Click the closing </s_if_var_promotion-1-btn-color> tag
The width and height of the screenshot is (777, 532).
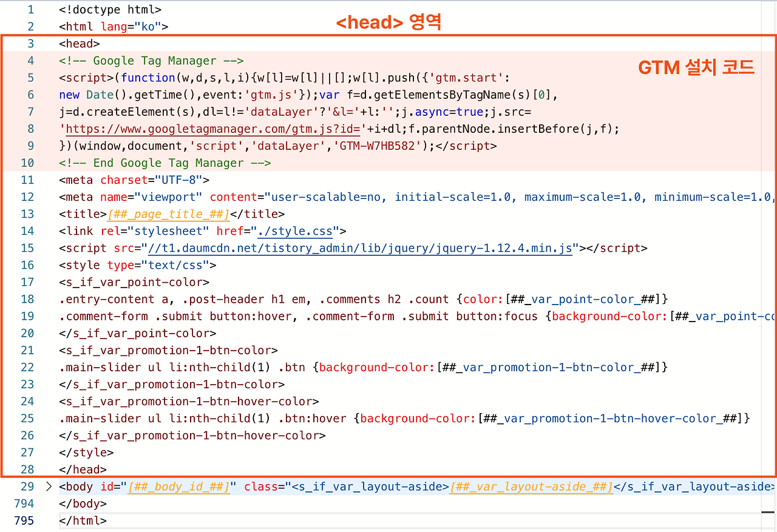pyautogui.click(x=172, y=384)
